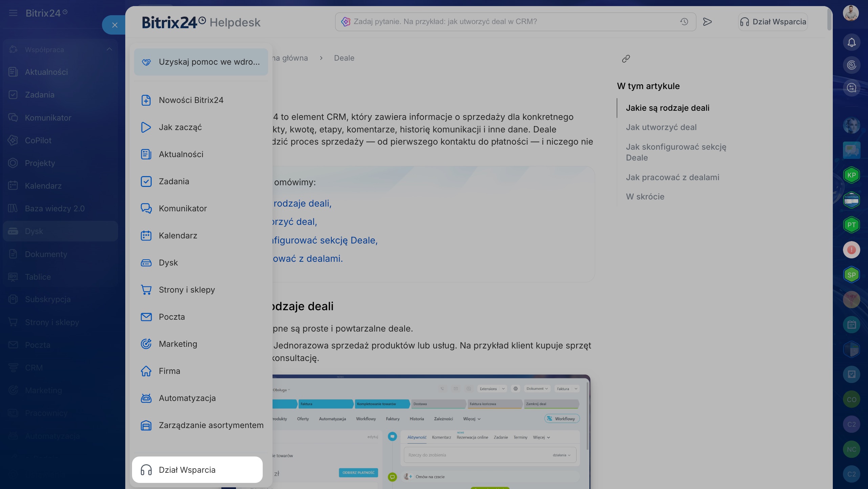
Task: Jump to Jak utworzyć deal section
Action: (x=661, y=127)
